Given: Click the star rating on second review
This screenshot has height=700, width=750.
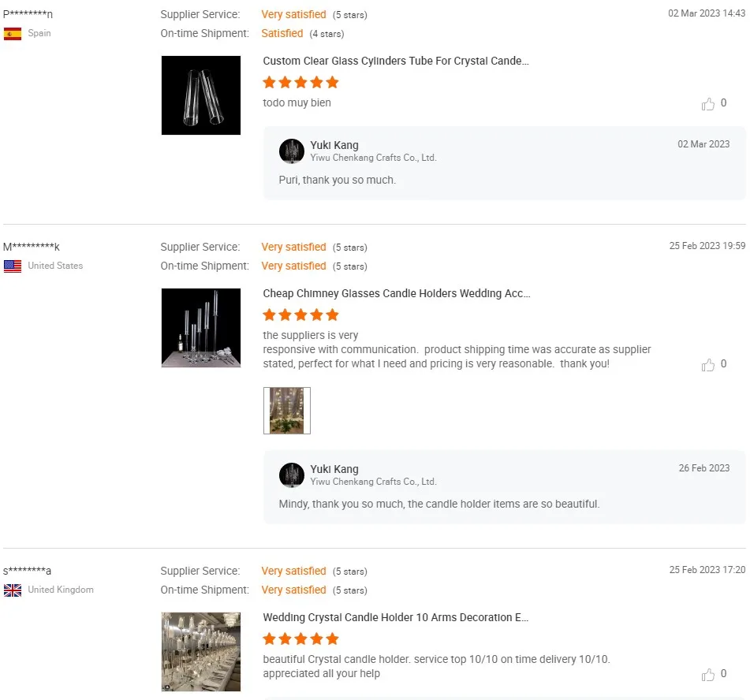Looking at the screenshot, I should [300, 315].
